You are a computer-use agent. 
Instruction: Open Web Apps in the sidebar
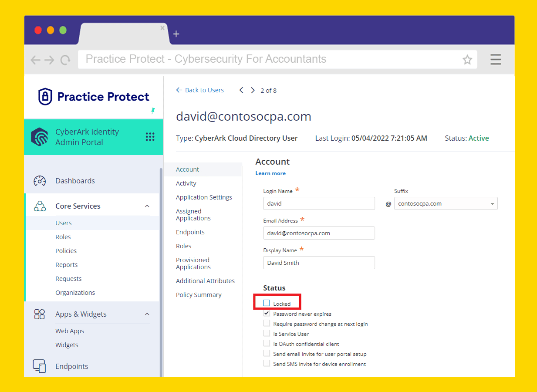click(70, 331)
